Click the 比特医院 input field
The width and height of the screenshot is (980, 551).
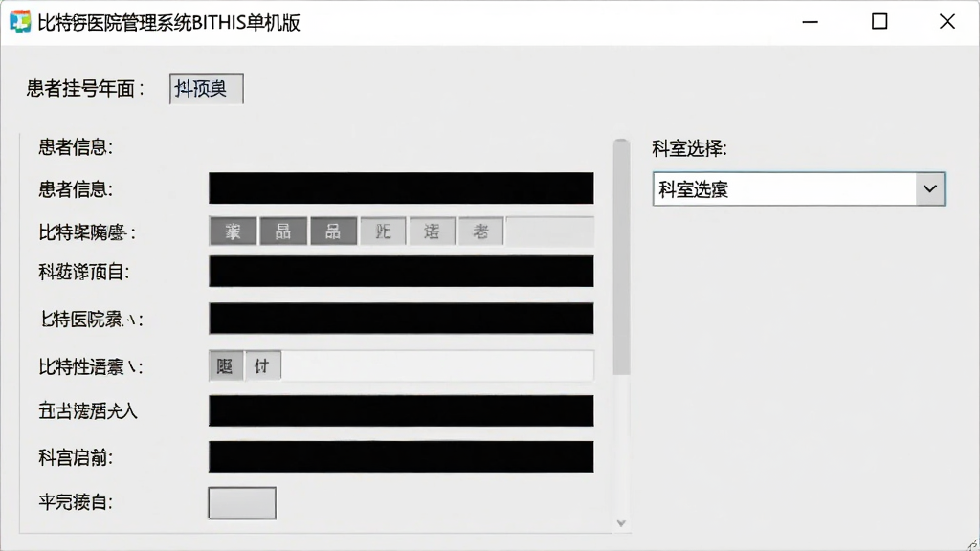(x=401, y=319)
